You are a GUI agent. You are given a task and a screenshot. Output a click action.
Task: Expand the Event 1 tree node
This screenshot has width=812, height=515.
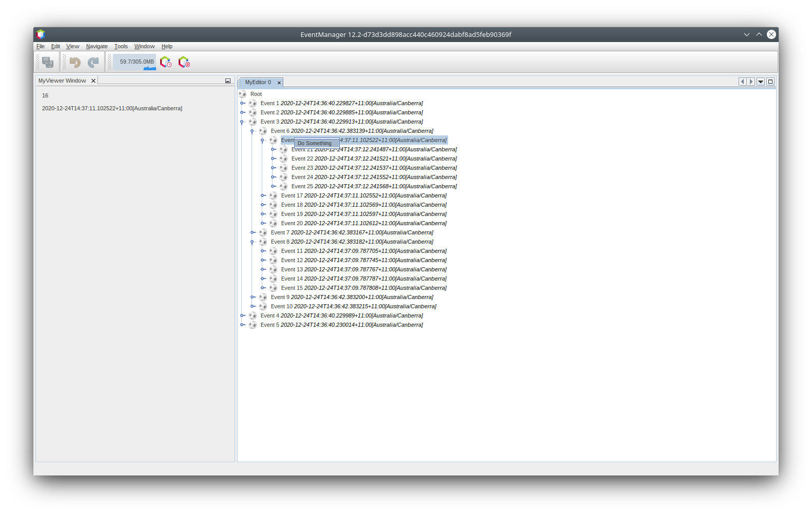click(x=242, y=103)
